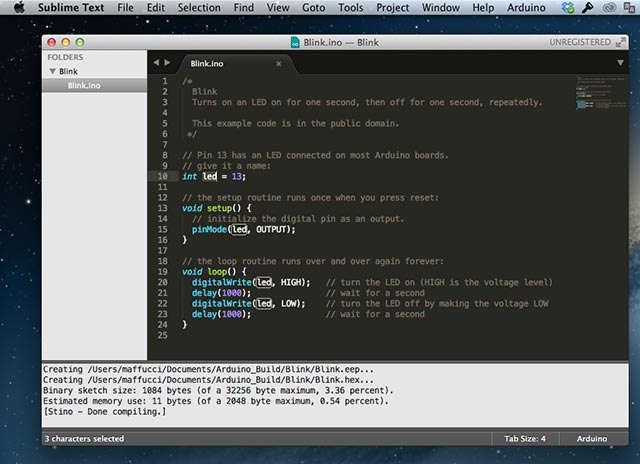The image size is (640, 464).
Task: Go to previous tab with left arrow
Action: point(156,63)
